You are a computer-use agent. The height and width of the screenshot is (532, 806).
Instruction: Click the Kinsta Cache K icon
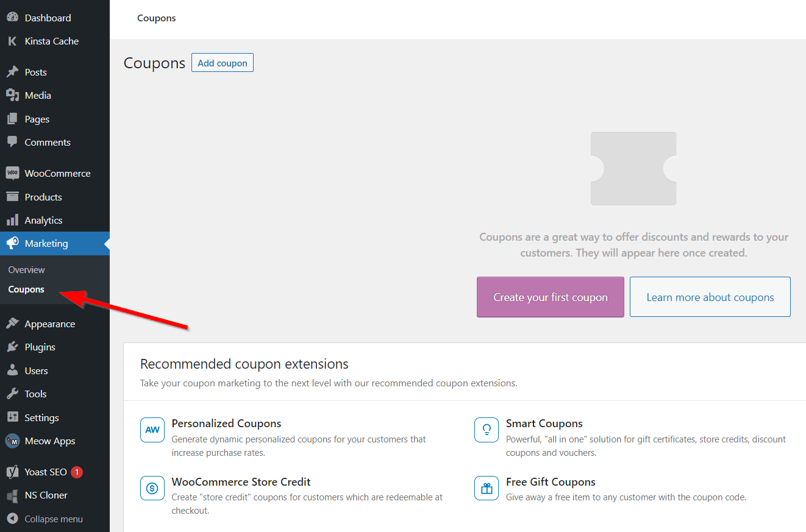(x=12, y=41)
